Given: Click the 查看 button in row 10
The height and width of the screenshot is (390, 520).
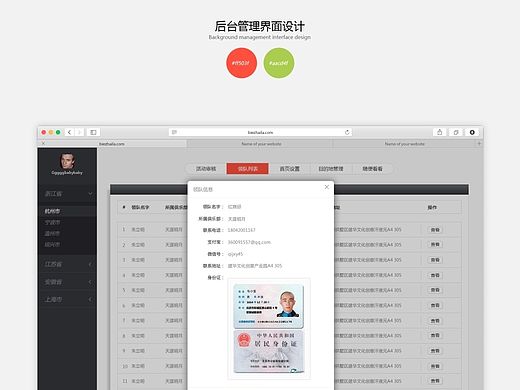Looking at the screenshot, I should click(435, 366).
